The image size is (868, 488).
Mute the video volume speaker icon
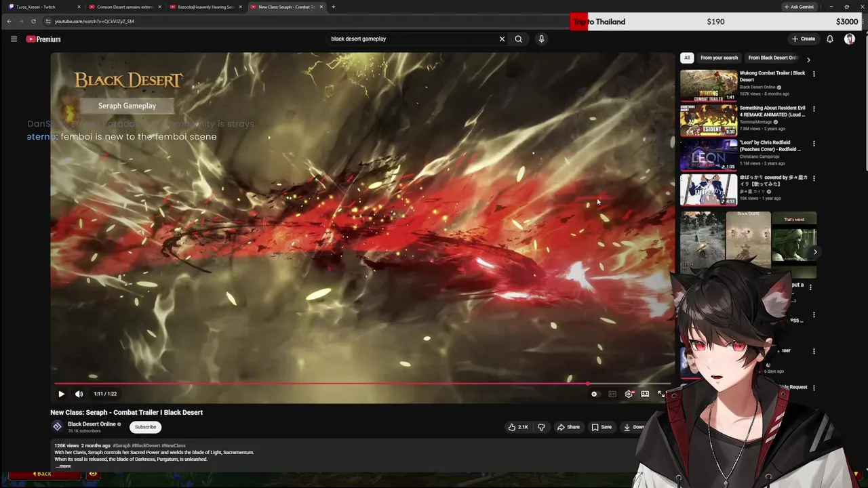pos(79,394)
